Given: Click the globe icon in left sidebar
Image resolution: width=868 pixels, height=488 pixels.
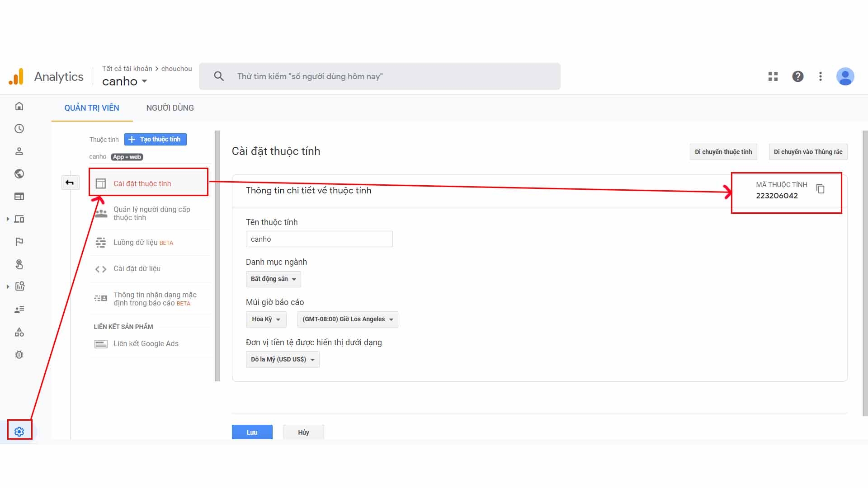Looking at the screenshot, I should [x=19, y=174].
